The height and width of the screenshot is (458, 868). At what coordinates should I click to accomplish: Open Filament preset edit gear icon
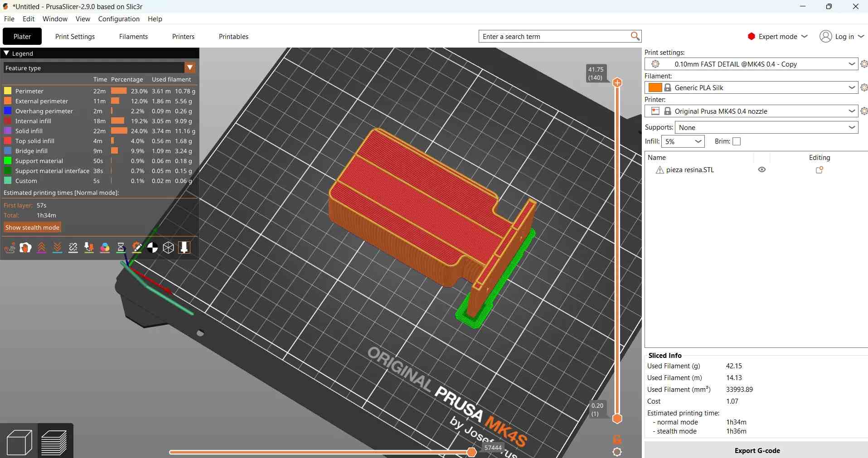[864, 87]
